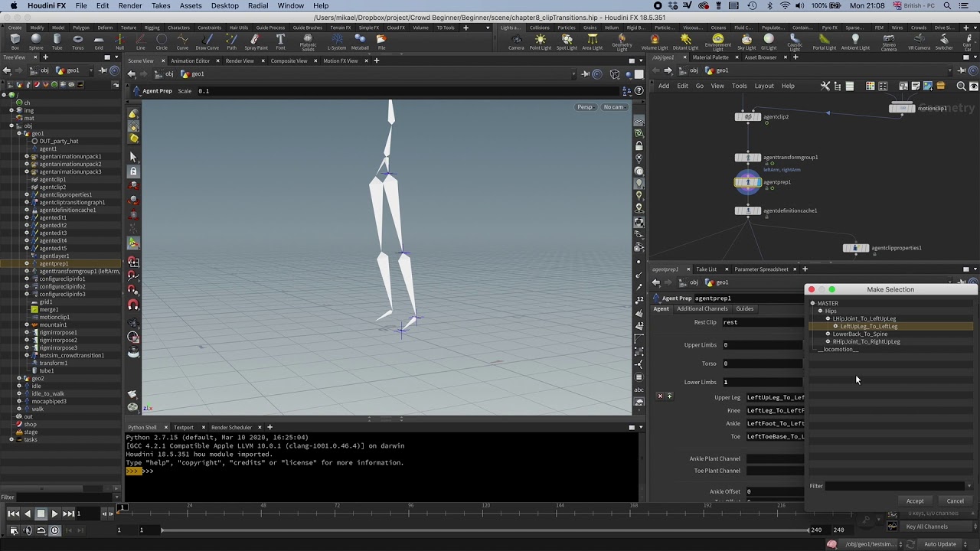Select the Sphere shelf tool

coord(36,42)
